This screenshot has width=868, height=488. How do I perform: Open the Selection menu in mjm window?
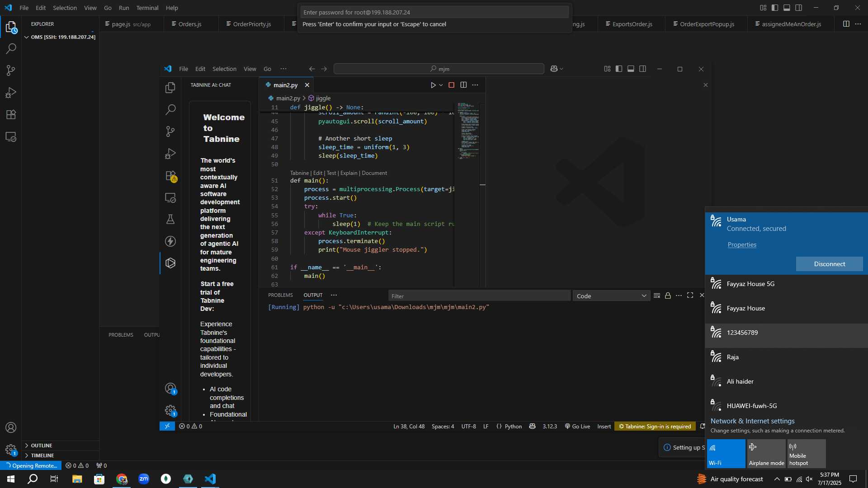(224, 69)
